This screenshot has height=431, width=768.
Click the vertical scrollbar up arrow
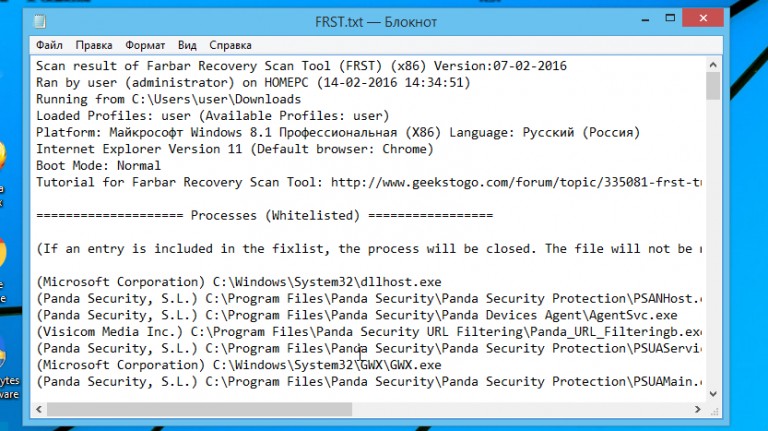pyautogui.click(x=713, y=65)
